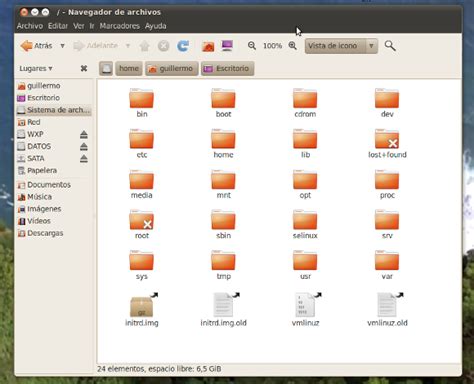Select the selinux folder icon
474x384 pixels.
point(305,220)
